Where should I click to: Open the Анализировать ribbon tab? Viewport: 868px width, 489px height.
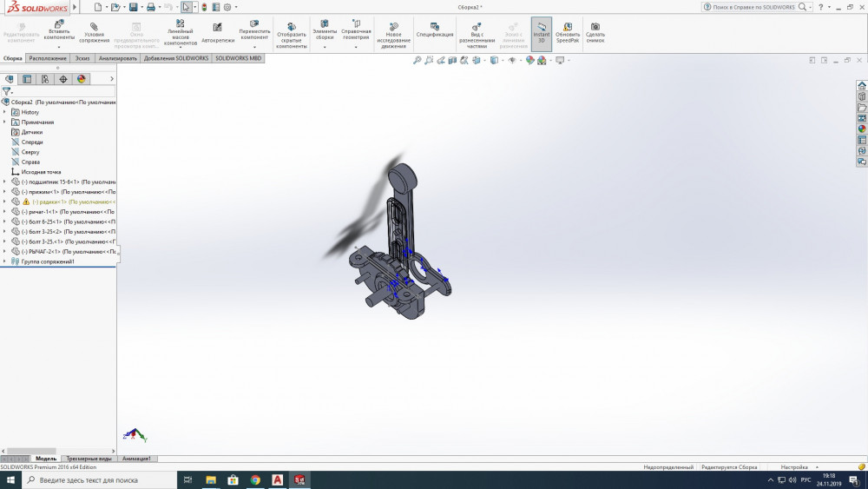(117, 58)
